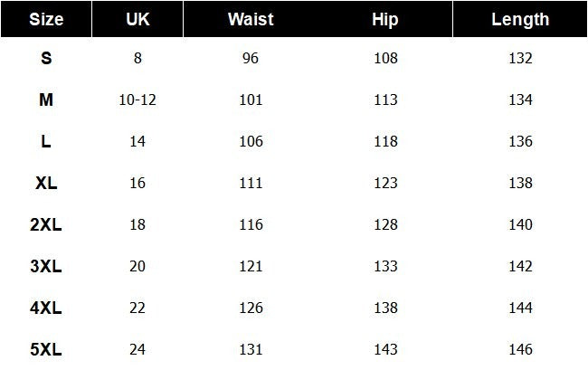Select the 5XL size row label
588x370 pixels.
46,350
